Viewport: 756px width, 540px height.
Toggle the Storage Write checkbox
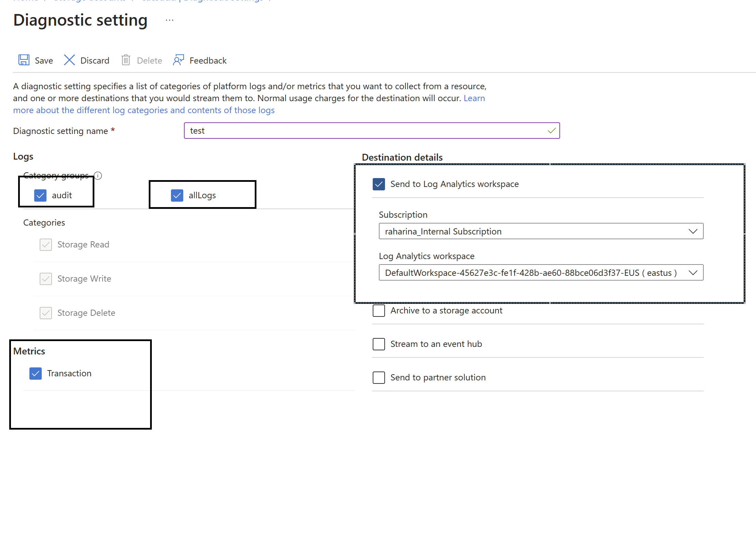point(46,279)
